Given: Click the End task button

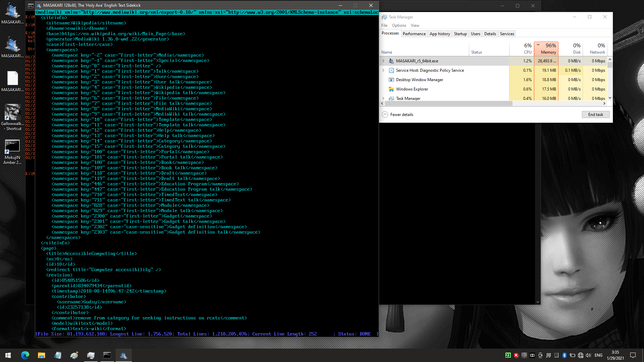Looking at the screenshot, I should [x=595, y=115].
